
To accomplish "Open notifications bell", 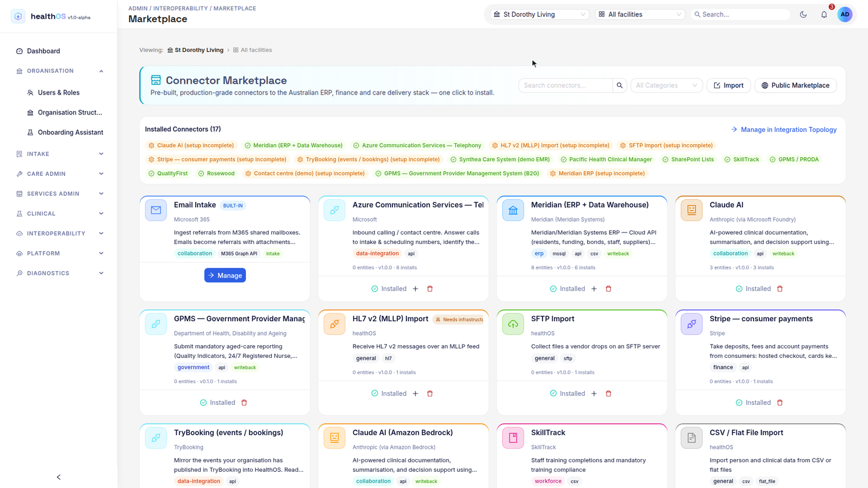I will [824, 14].
